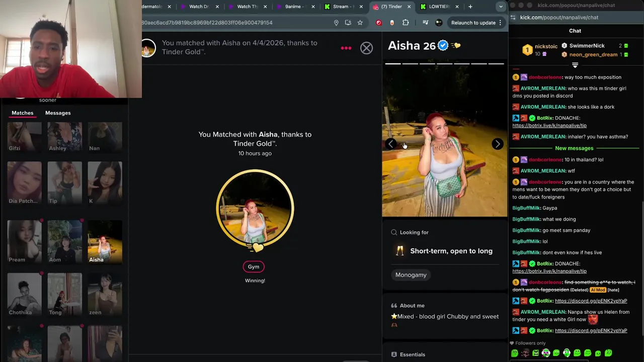This screenshot has height=362, width=644.
Task: Click neon_green_dream in chat leaderboard
Action: pyautogui.click(x=593, y=54)
